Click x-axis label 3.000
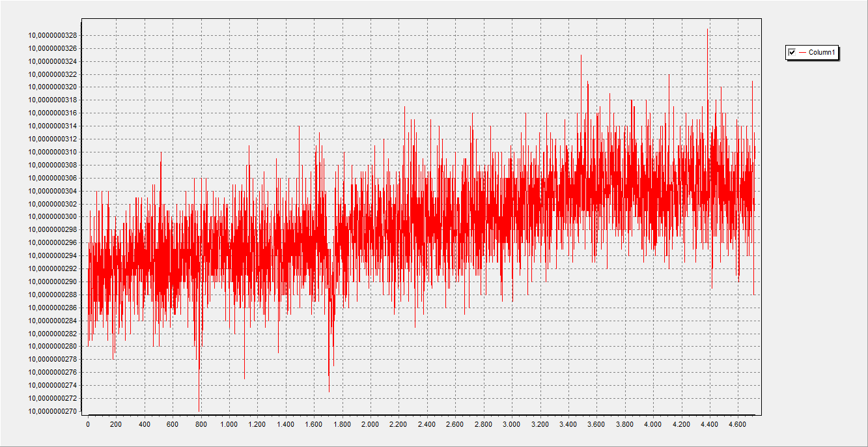The image size is (868, 447). pos(511,424)
